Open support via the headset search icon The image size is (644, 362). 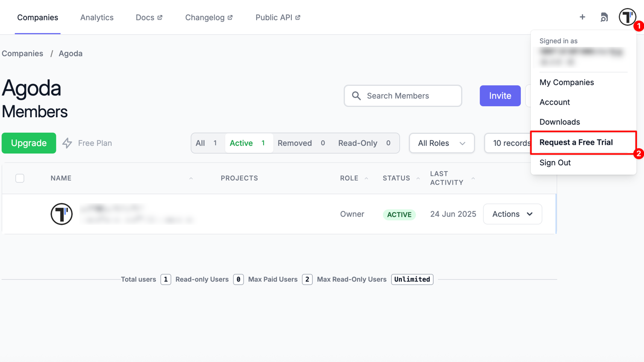(x=604, y=17)
